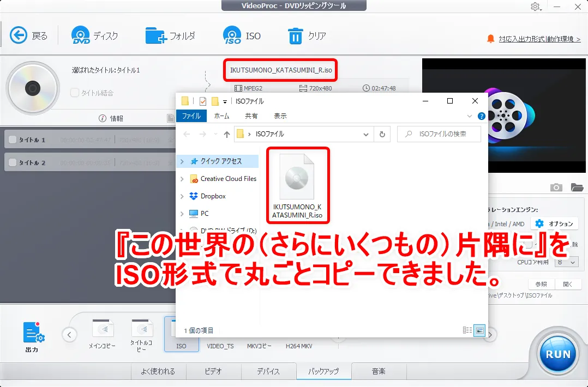Viewport: 588px width, 387px height.
Task: Start ripping with RUN button
Action: pos(557,354)
